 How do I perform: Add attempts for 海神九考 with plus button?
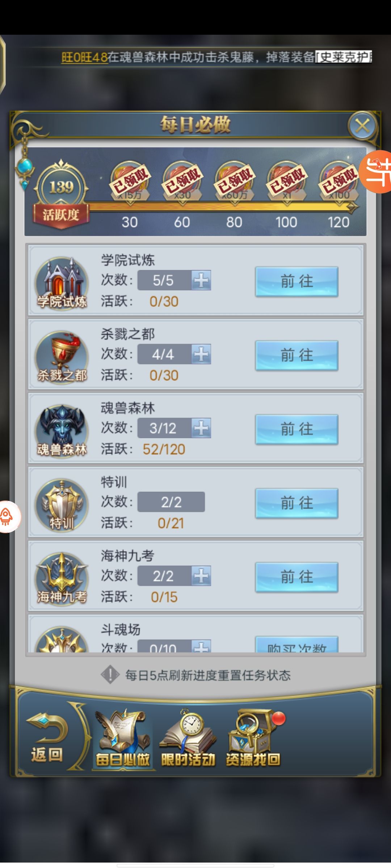tap(201, 576)
